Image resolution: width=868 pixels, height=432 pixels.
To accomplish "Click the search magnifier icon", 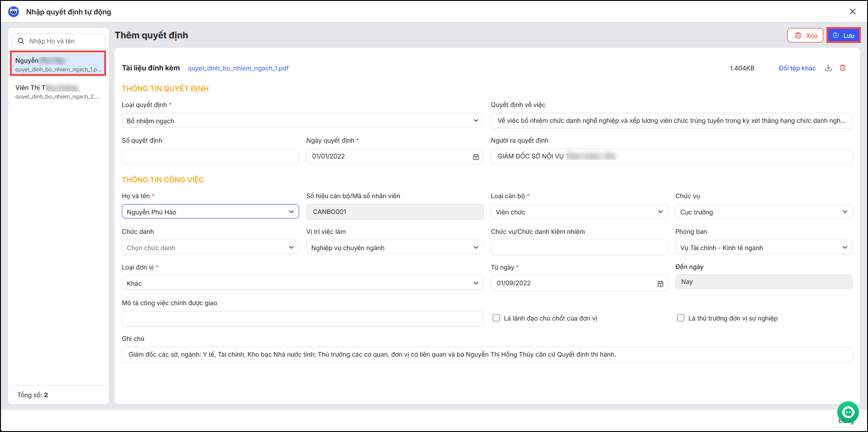I will coord(21,41).
